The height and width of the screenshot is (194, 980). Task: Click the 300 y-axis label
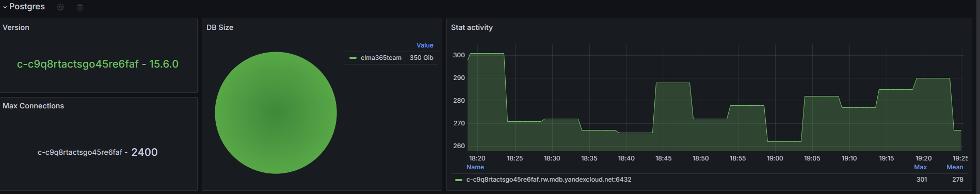[459, 55]
